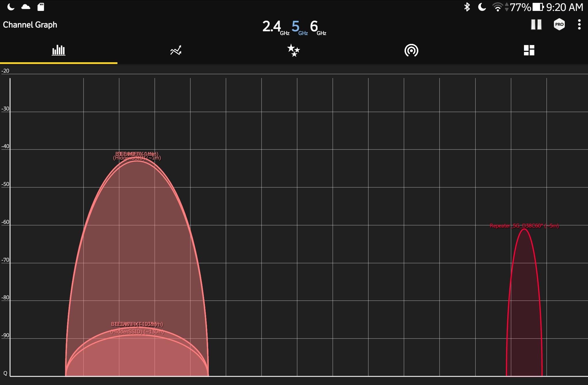Tap the HiddenSSID (~130m) signal label
This screenshot has height=385, width=588.
pyautogui.click(x=137, y=332)
